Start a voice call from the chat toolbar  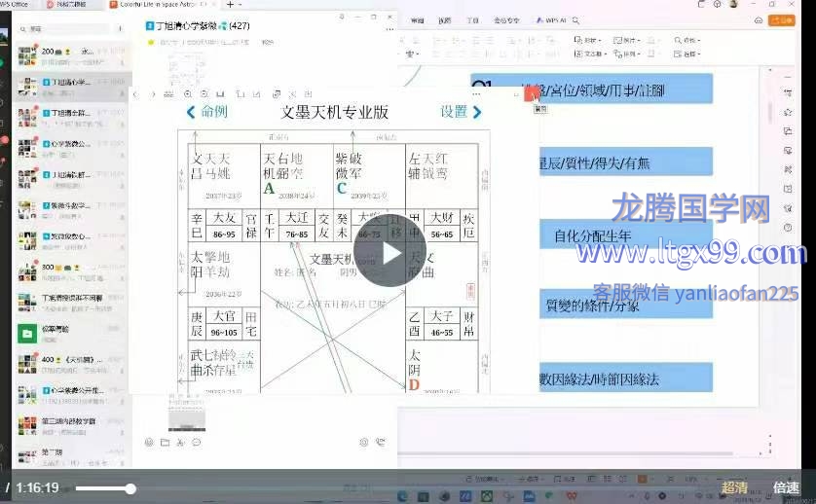(x=381, y=442)
